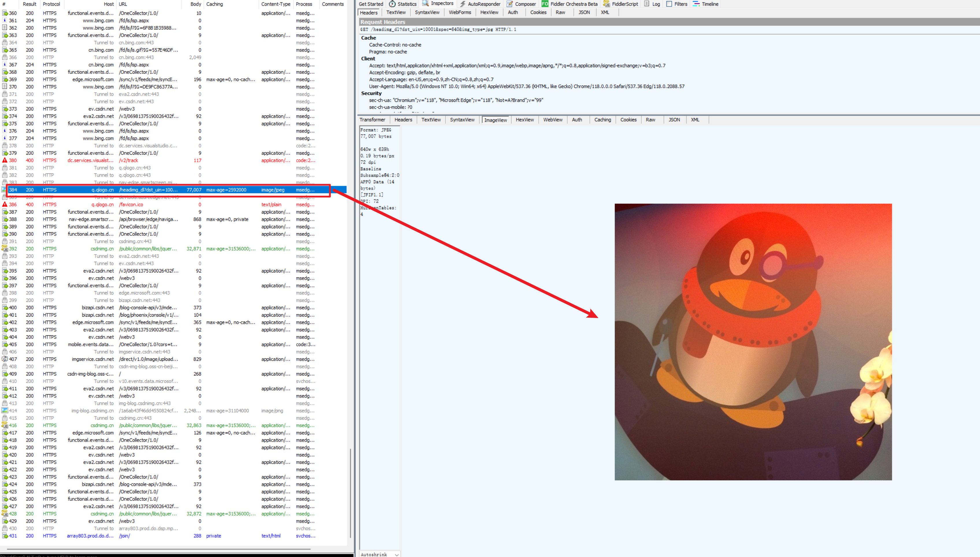Click the JS script icon on session 428
The width and height of the screenshot is (980, 557).
pos(5,514)
